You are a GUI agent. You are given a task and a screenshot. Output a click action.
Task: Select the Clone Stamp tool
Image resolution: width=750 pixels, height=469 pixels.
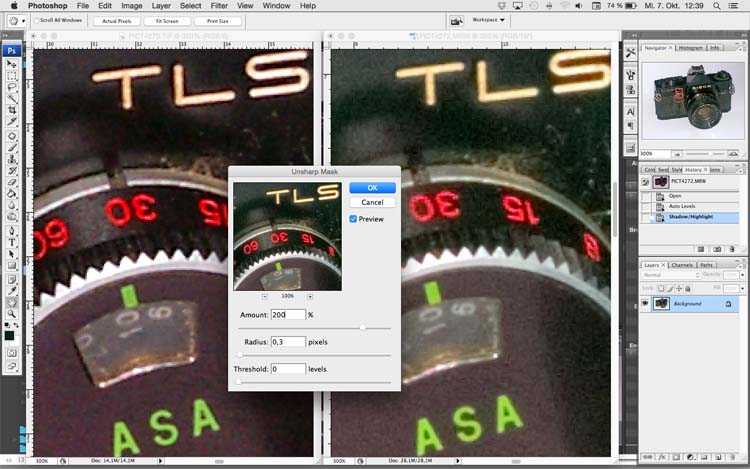[x=11, y=159]
